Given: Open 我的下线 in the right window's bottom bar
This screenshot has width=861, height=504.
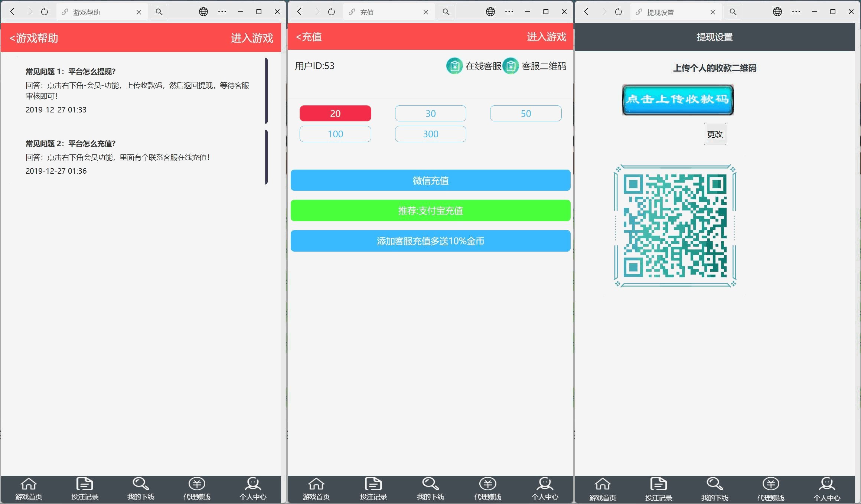Looking at the screenshot, I should [x=714, y=488].
